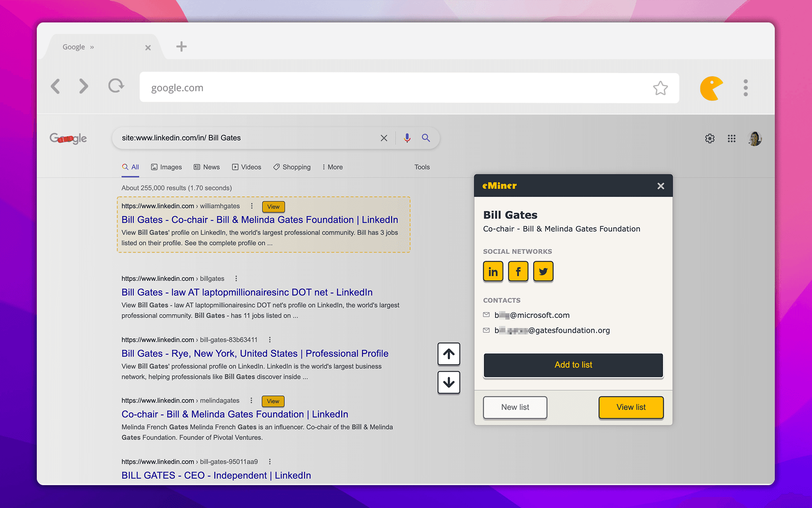This screenshot has width=812, height=508.
Task: Close the eMiner panel
Action: (661, 186)
